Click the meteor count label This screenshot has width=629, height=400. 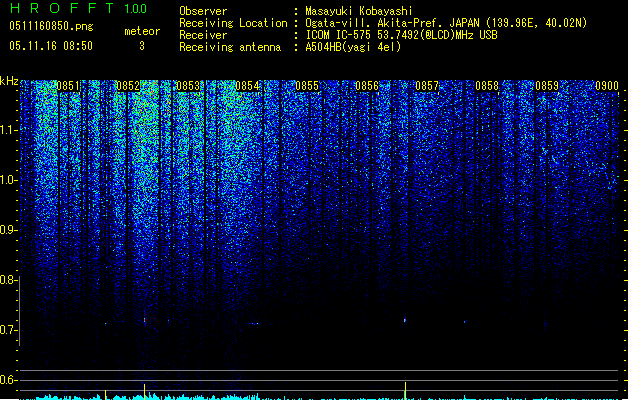click(142, 31)
